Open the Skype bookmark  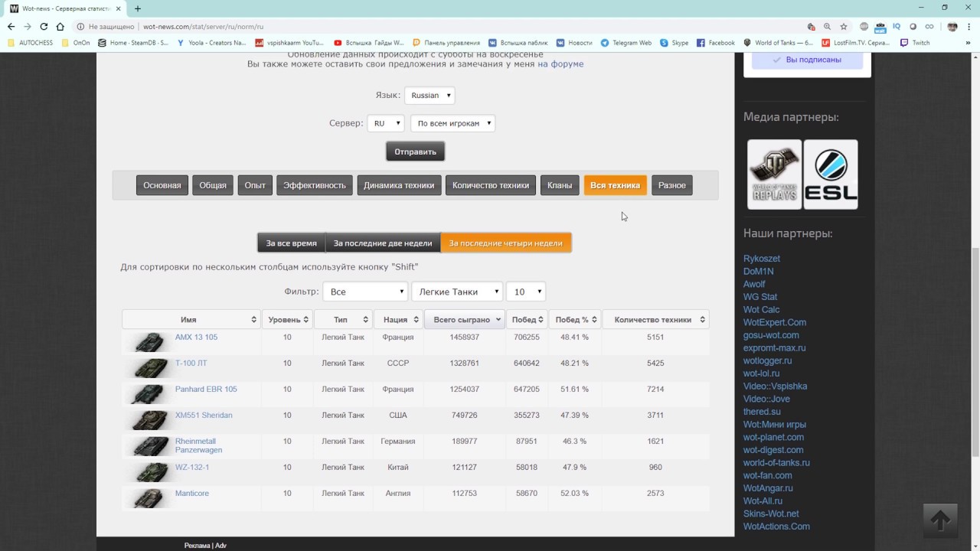click(x=674, y=43)
